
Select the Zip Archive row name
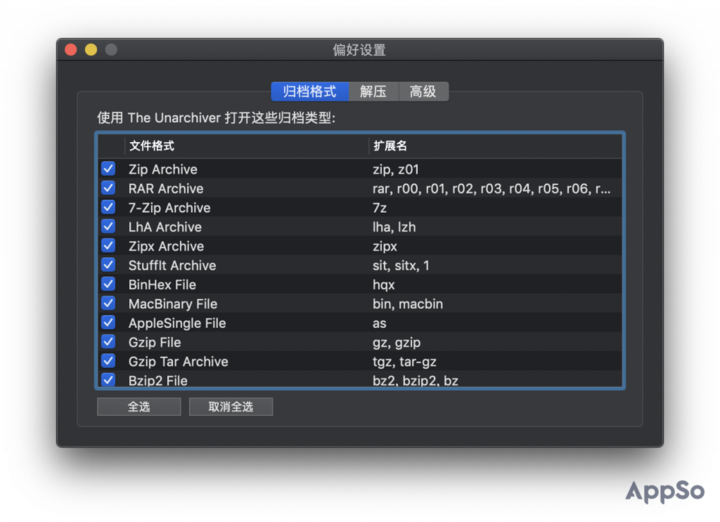click(x=163, y=169)
